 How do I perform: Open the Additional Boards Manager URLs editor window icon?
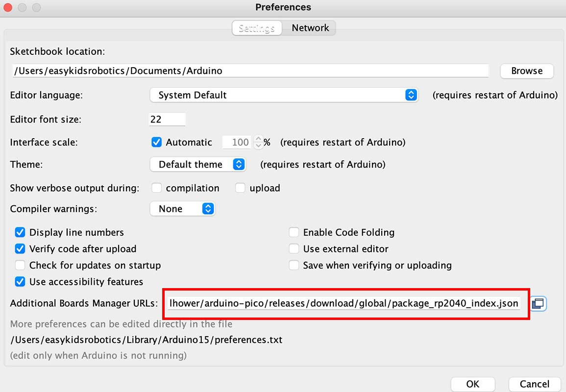(x=538, y=303)
